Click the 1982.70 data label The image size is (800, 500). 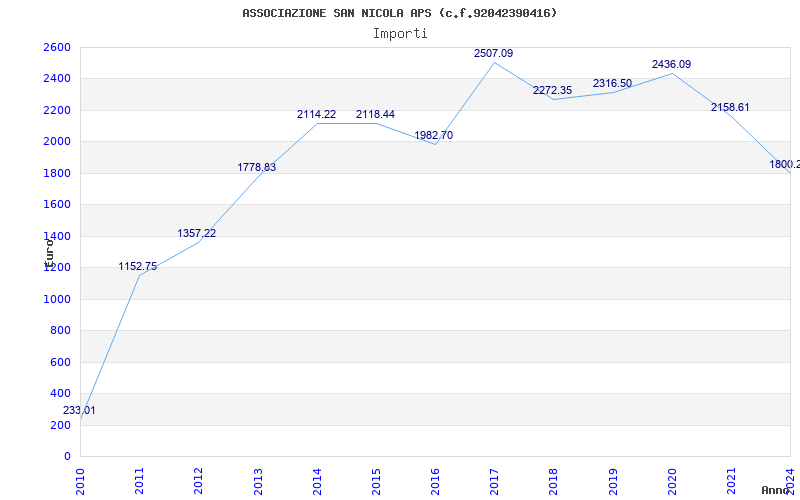pos(433,135)
